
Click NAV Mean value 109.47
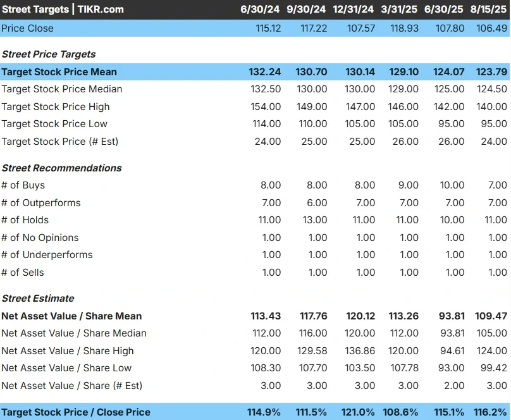[491, 316]
